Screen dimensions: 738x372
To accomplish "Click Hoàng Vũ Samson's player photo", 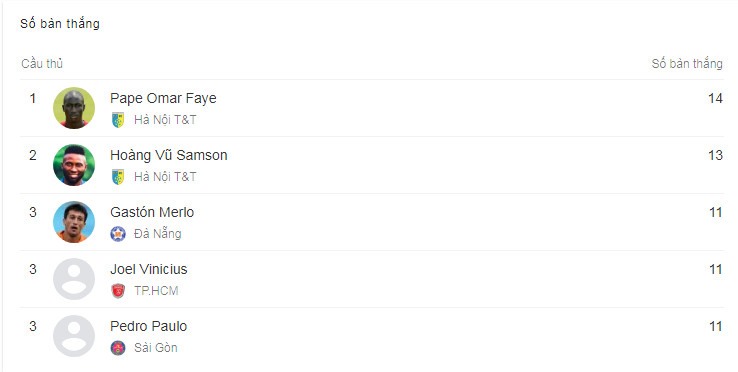I will [74, 165].
